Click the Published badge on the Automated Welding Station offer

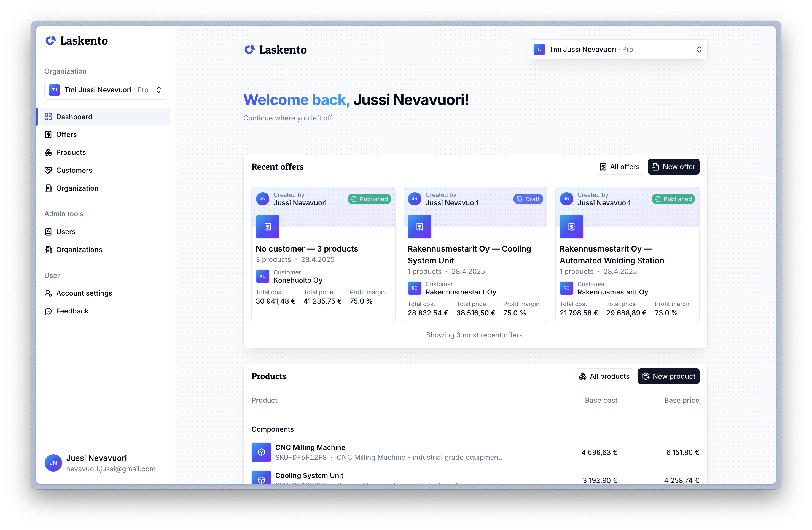coord(673,199)
